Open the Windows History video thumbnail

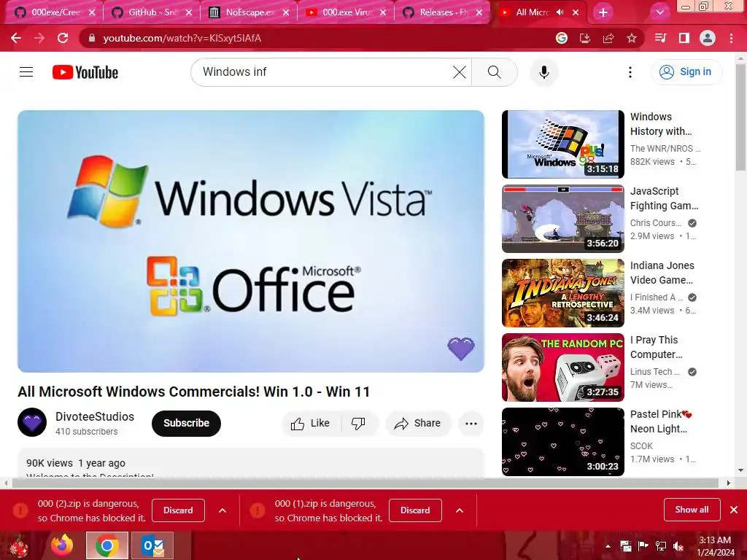pos(562,144)
